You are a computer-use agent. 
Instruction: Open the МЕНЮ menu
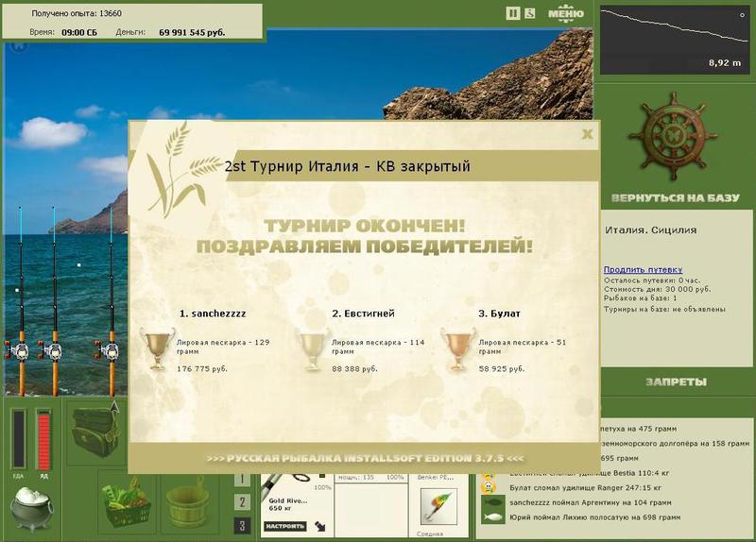pos(566,13)
